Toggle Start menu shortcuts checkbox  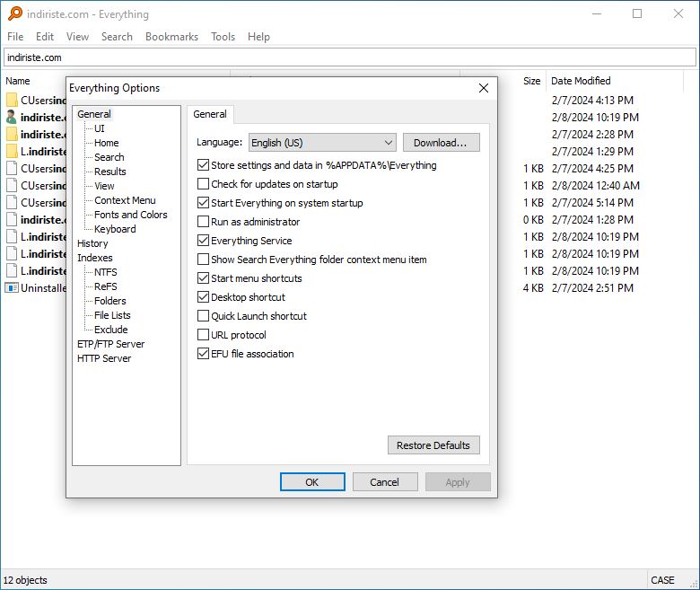tap(203, 278)
